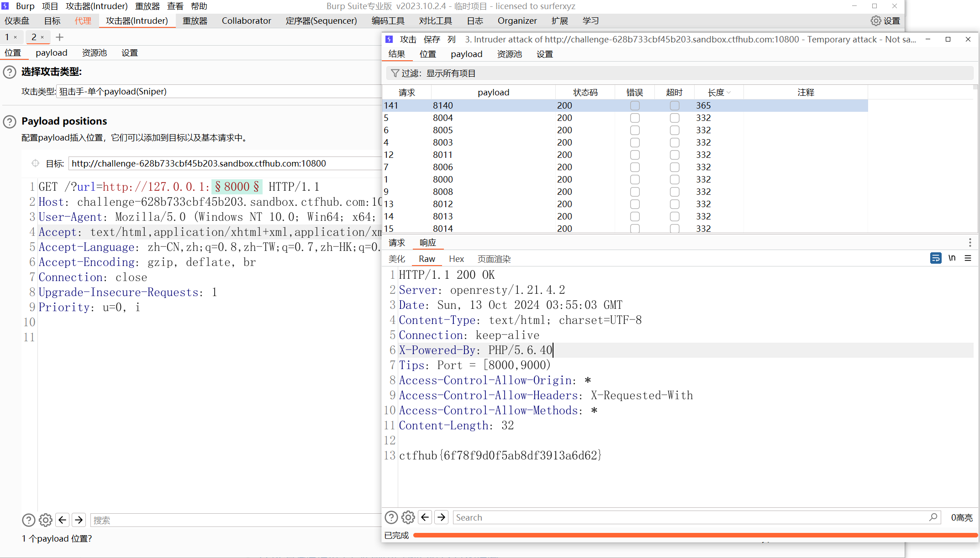Open the response viewer hamburger menu
980x558 pixels.
coord(968,258)
